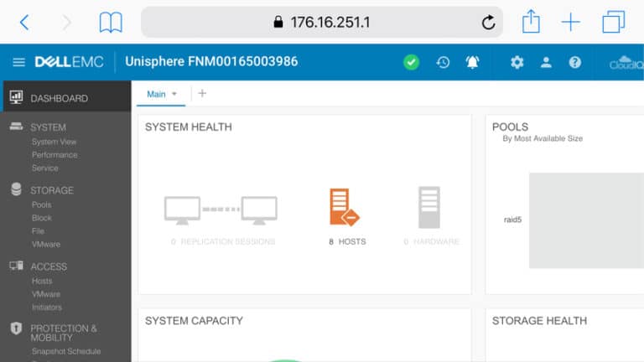Image resolution: width=644 pixels, height=362 pixels.
Task: Open the CloudIQ icon in header
Action: coord(626,62)
